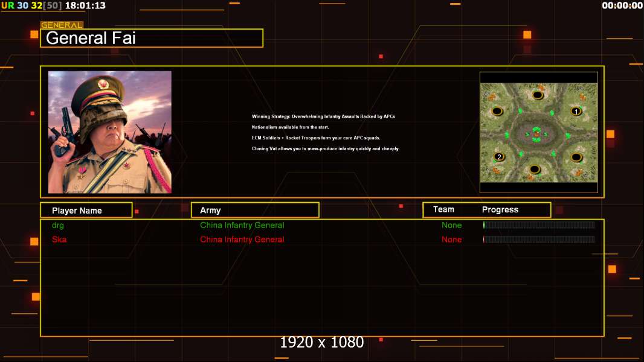Select player name drg

(x=58, y=225)
